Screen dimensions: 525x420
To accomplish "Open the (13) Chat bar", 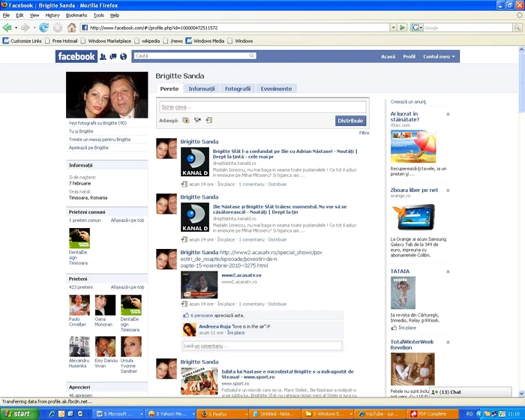I will 470,391.
